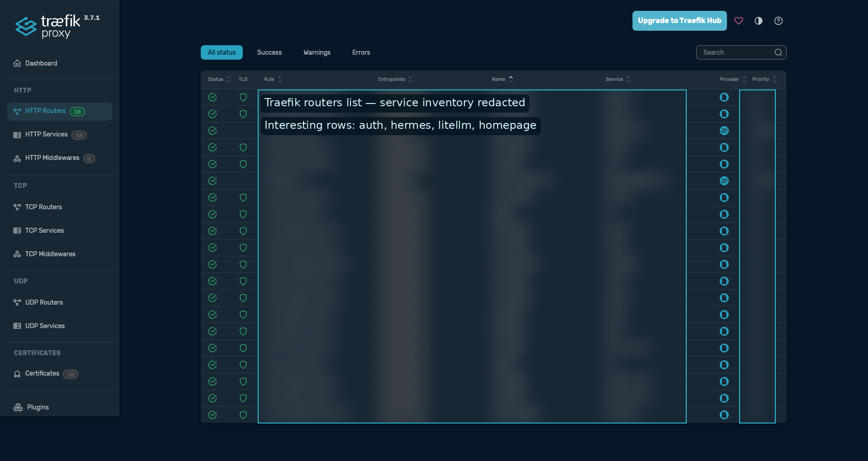Viewport: 868px width, 461px height.
Task: Toggle dark/light theme icon
Action: [x=759, y=21]
